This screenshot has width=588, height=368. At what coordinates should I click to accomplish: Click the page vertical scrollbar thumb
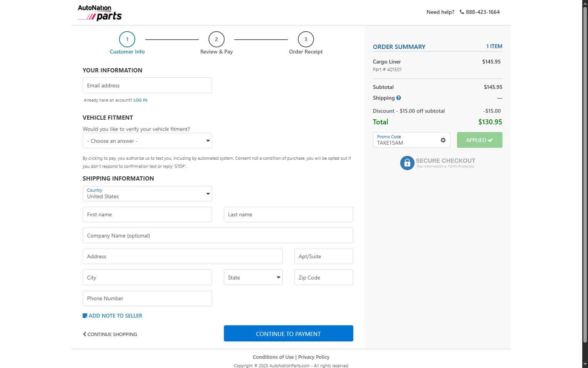point(585,175)
